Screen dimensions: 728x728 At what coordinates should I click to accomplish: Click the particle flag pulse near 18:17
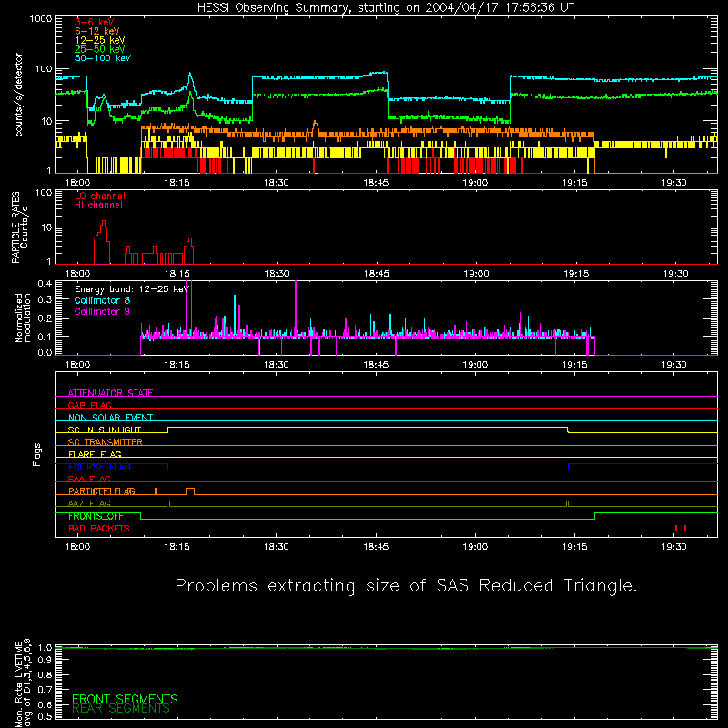coord(190,491)
